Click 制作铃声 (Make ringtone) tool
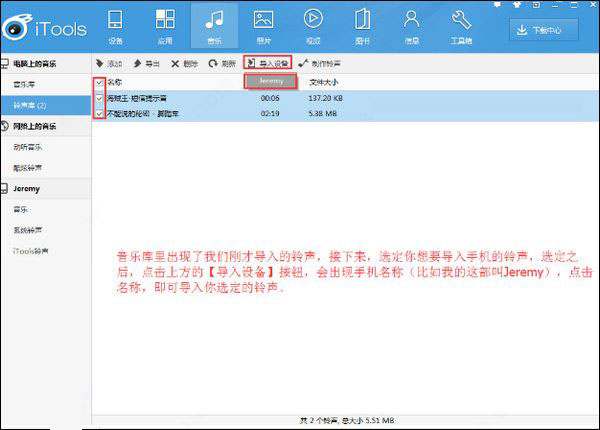 [x=320, y=64]
